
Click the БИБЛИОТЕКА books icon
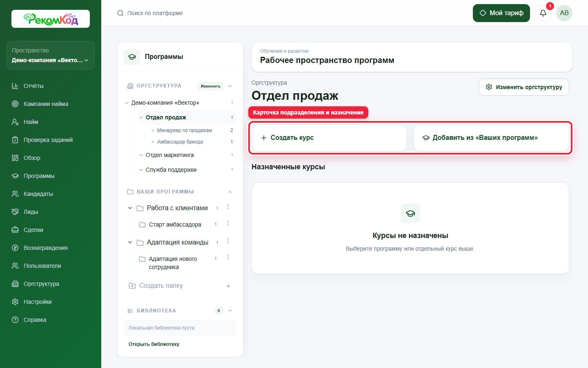tap(130, 311)
